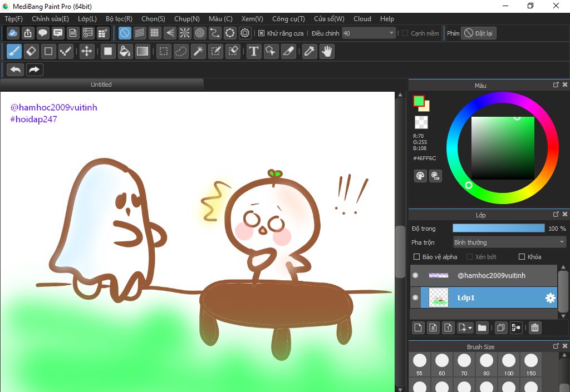Add a new color layer
Screen dimensions: 570x392
click(x=418, y=328)
